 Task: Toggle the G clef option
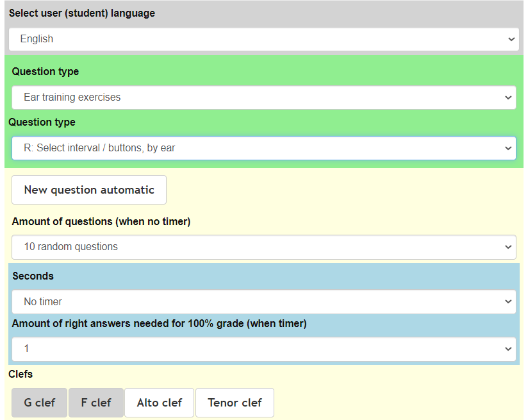coord(40,403)
